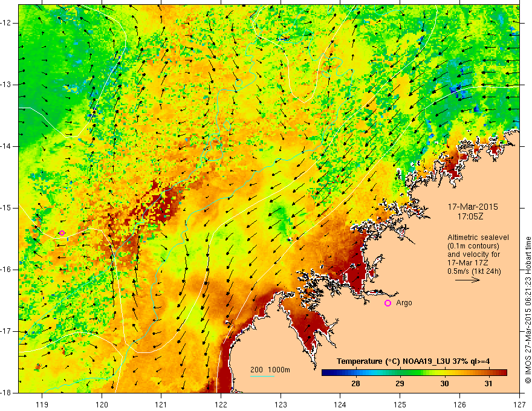Screen dimensions: 532x411
Task: Click the magenta Argo float near 119.3E
Action: point(62,233)
